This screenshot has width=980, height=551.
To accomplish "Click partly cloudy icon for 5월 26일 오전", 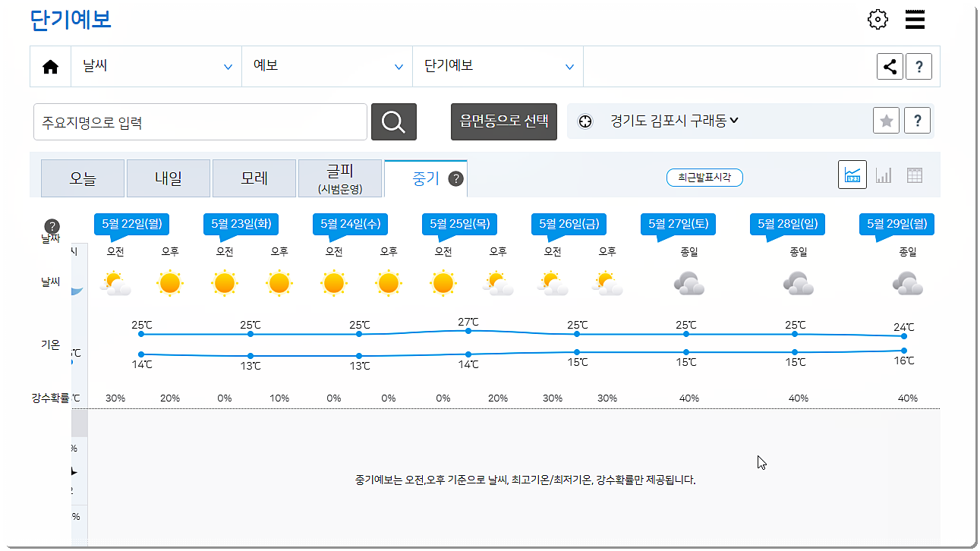I will [553, 284].
